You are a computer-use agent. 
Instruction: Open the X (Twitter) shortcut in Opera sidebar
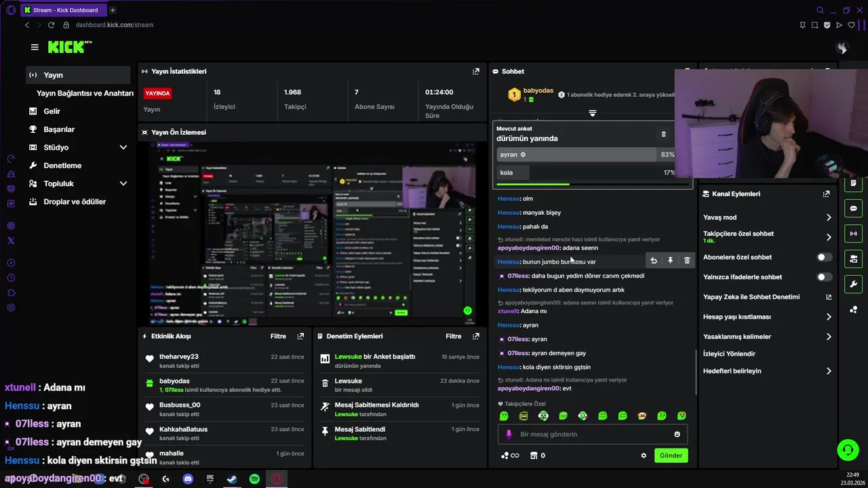click(11, 241)
